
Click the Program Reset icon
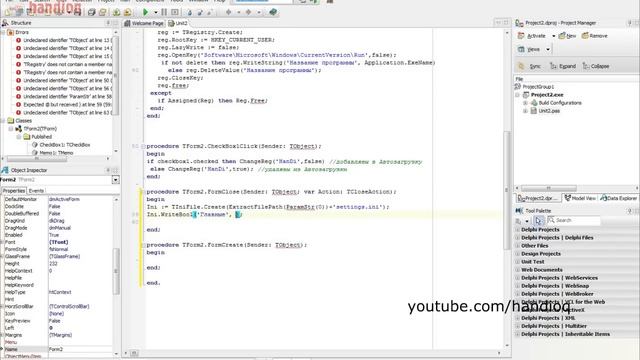coord(175,12)
